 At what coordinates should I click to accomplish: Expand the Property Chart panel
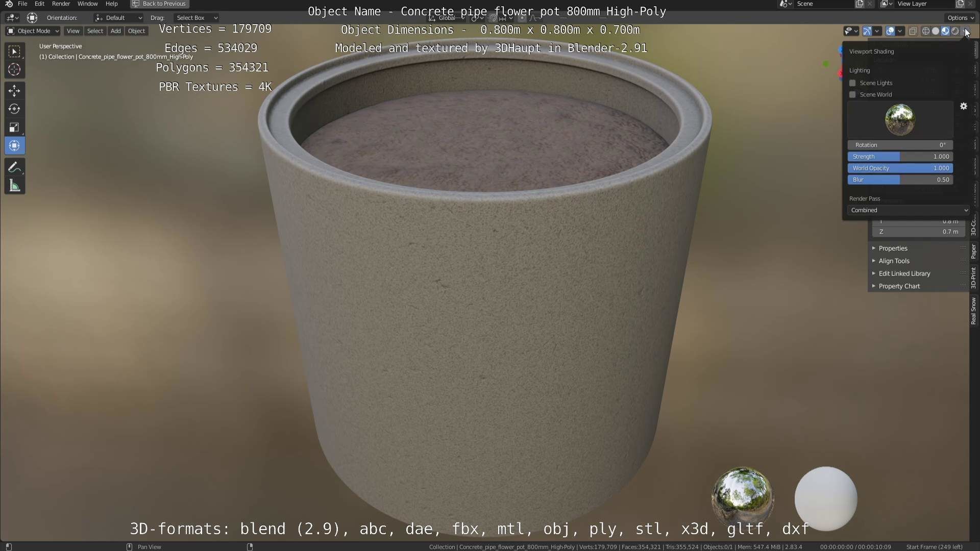coord(918,286)
